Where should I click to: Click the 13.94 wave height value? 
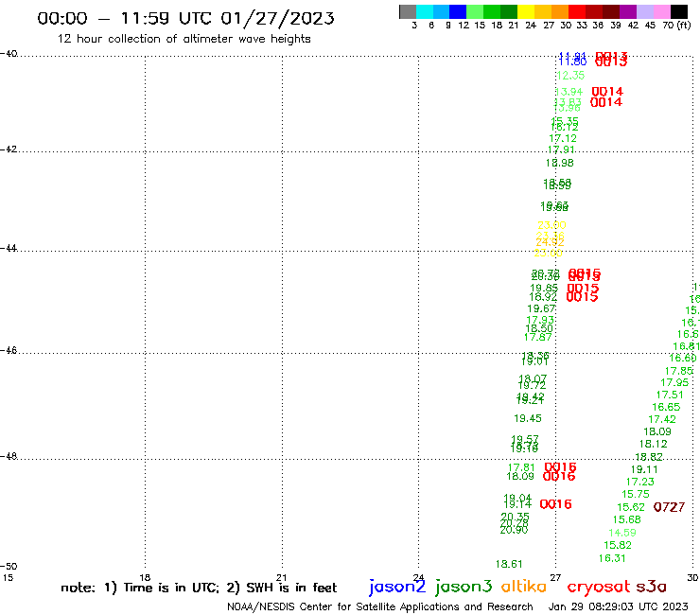pos(569,92)
